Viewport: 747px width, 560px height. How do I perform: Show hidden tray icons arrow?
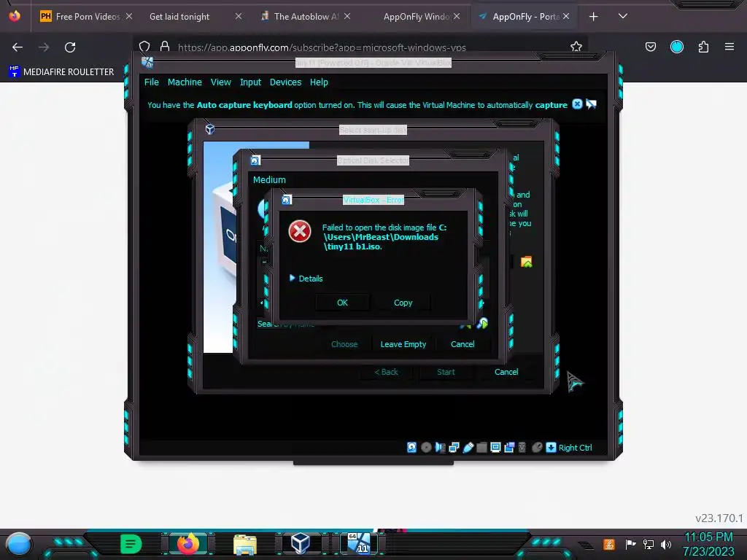pyautogui.click(x=587, y=545)
